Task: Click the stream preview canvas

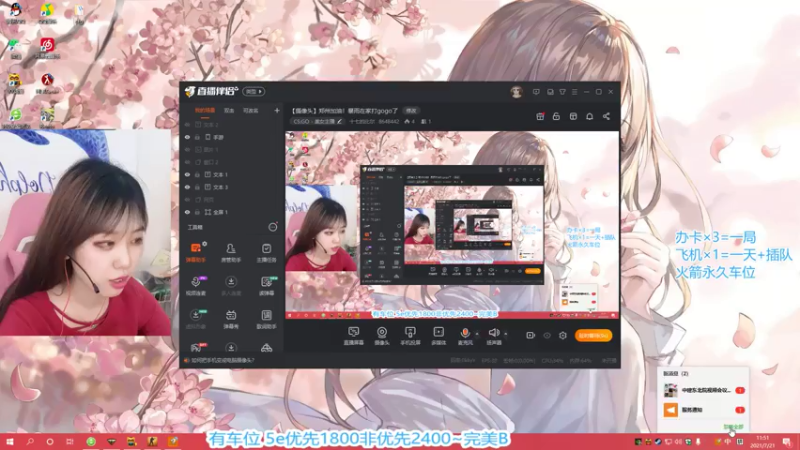Action: [x=452, y=225]
